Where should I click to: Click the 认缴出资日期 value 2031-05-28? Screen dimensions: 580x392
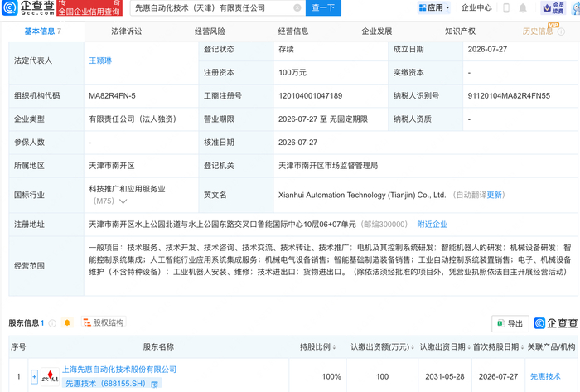pyautogui.click(x=445, y=376)
